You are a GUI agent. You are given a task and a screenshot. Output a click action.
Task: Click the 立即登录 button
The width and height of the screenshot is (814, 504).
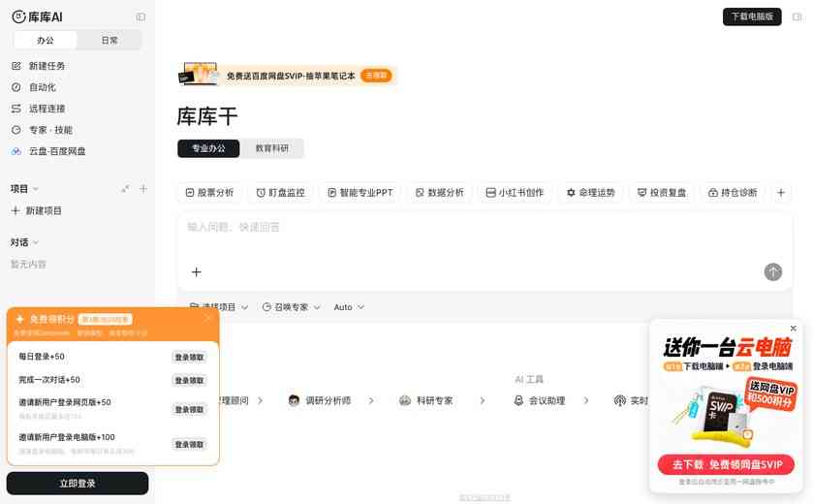click(78, 484)
